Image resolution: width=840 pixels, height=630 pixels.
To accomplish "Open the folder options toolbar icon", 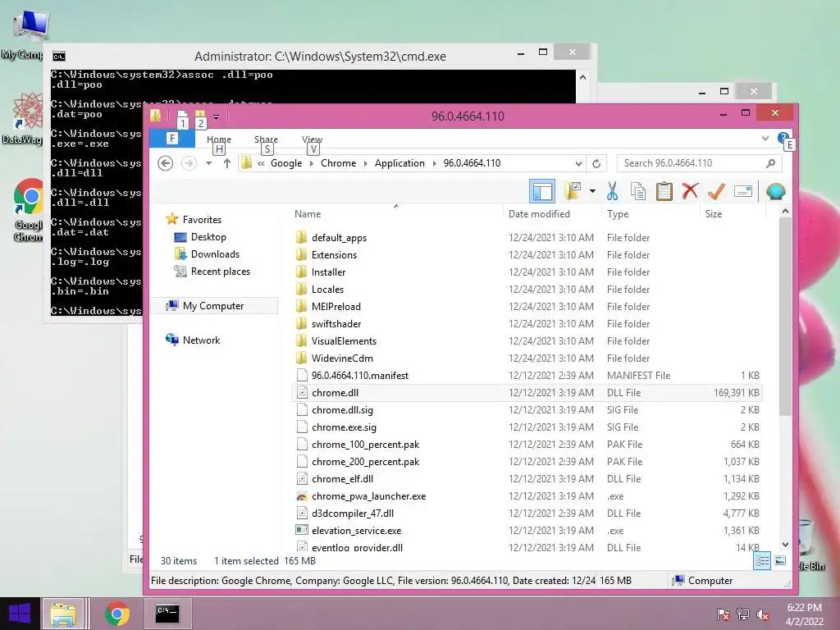I will tap(572, 190).
